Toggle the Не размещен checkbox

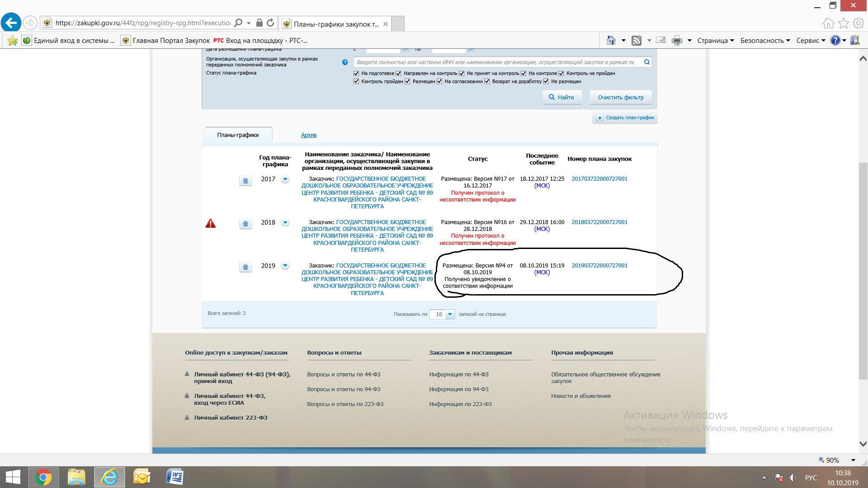click(546, 81)
